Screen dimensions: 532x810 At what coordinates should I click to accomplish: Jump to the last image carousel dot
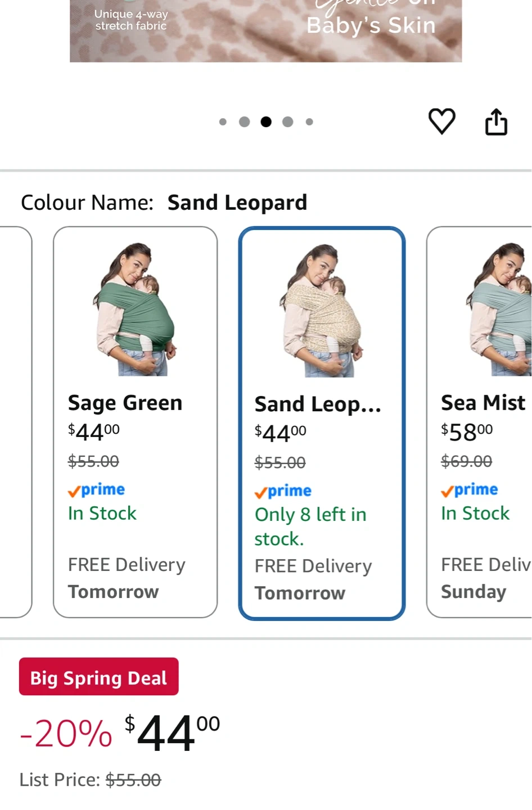tap(309, 121)
